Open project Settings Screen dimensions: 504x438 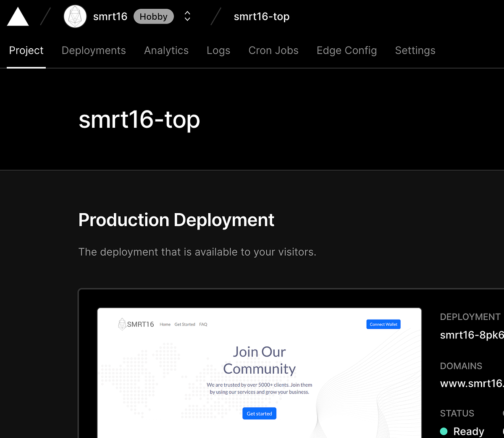click(x=415, y=50)
